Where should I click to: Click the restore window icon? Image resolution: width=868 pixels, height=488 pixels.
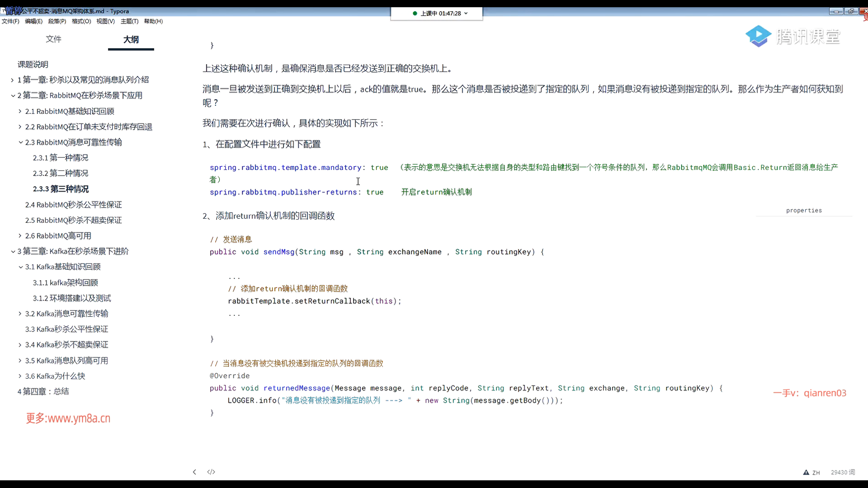[x=851, y=11]
